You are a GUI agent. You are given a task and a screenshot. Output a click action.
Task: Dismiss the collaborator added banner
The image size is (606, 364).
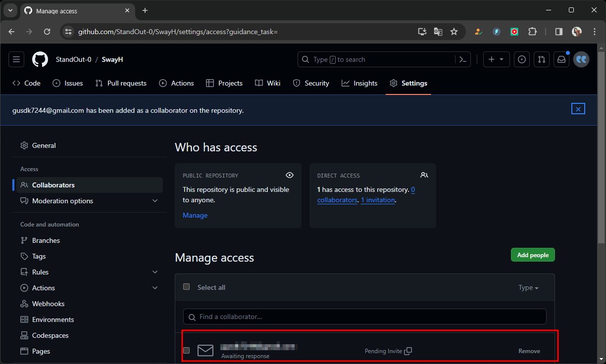578,109
